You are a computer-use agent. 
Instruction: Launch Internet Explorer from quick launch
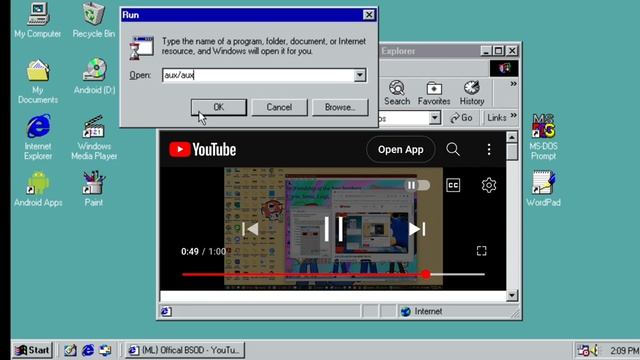click(x=88, y=350)
